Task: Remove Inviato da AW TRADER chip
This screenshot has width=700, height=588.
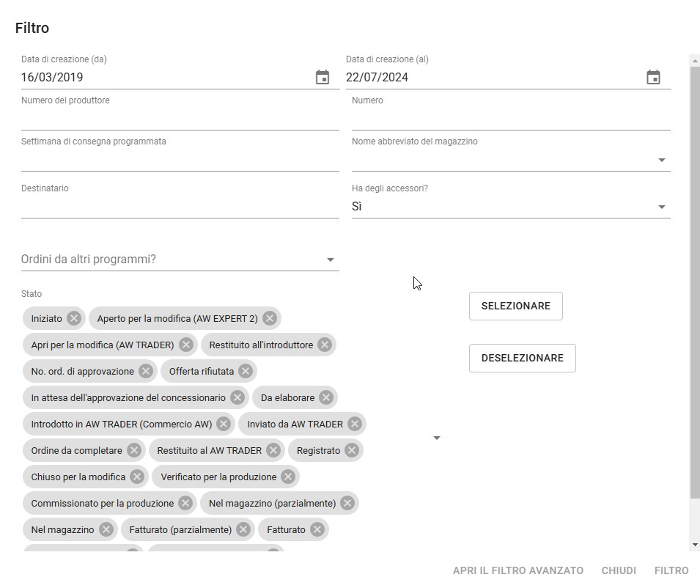Action: pyautogui.click(x=355, y=424)
